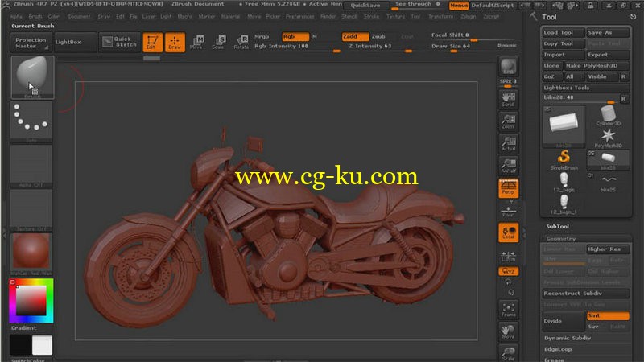
Task: Click the Scale view icon in right shelf
Action: click(509, 353)
